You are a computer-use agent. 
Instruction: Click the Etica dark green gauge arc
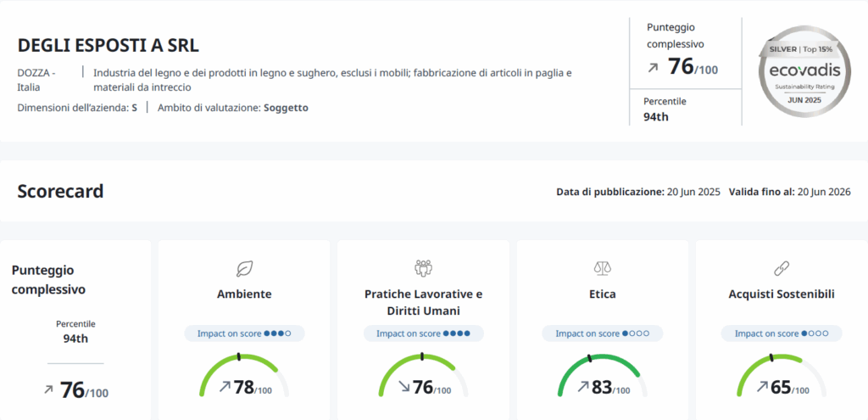603,374
